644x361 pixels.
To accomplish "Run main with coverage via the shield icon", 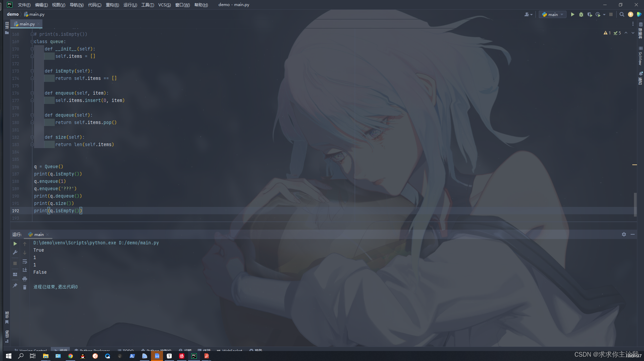I will 590,14.
